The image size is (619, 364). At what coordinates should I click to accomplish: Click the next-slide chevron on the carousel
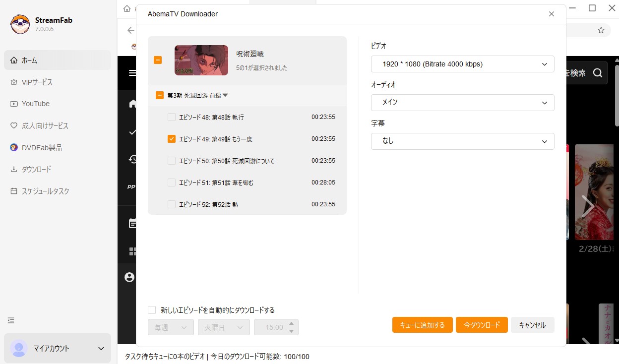point(588,206)
